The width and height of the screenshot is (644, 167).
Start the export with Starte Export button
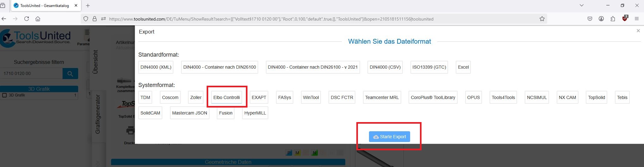click(389, 137)
